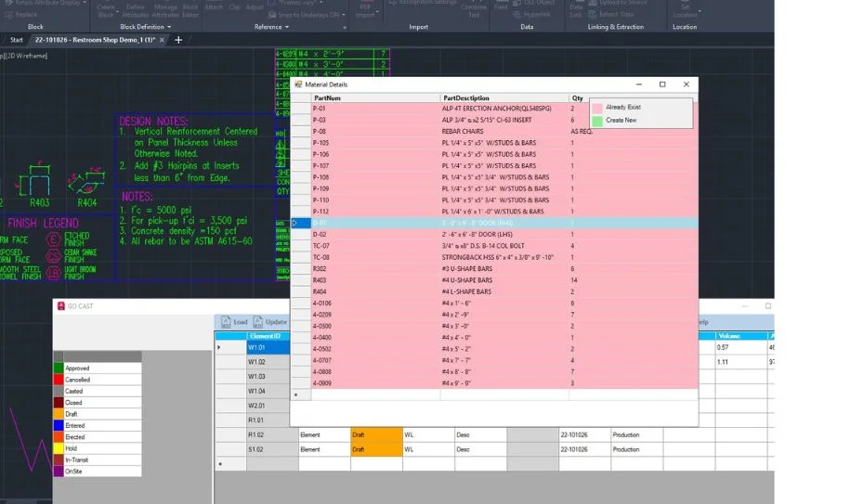Viewport: 850px width, 504px height.
Task: Select element W1.02 in the GO CAST grid
Action: click(256, 361)
